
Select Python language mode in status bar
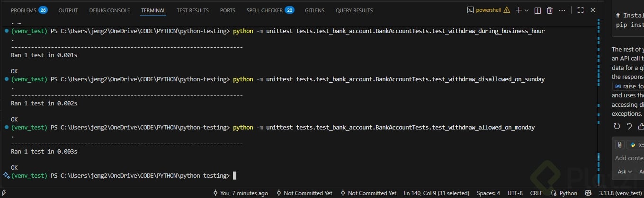tap(565, 193)
